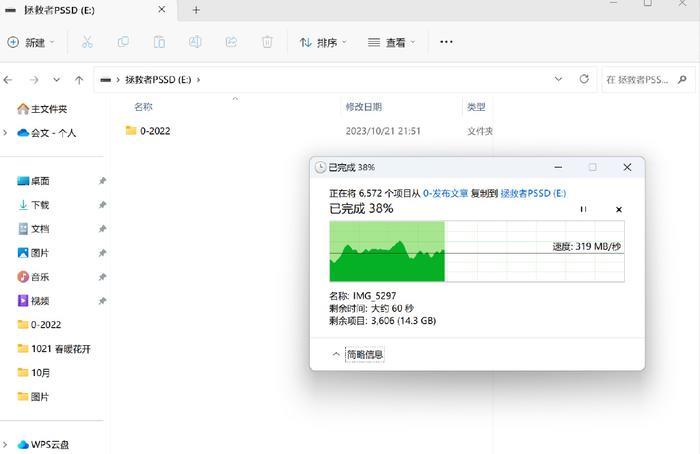Screen dimensions: 700x454
Task: Cancel the copy with X button
Action: 619,209
